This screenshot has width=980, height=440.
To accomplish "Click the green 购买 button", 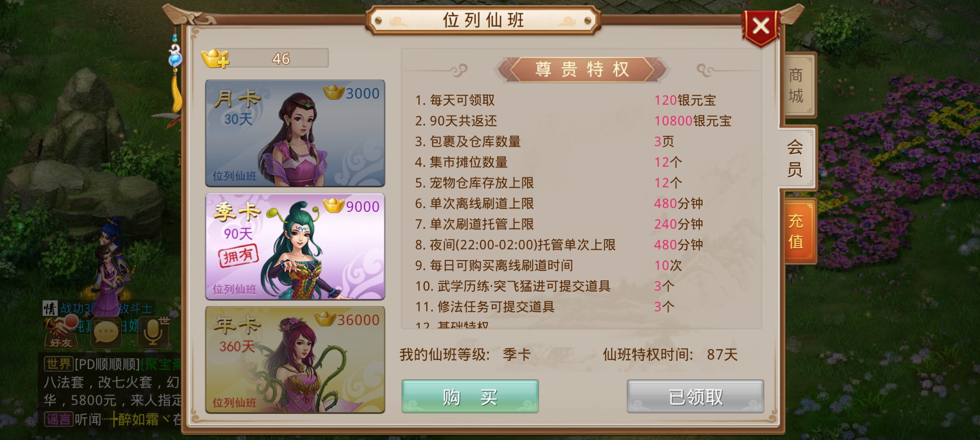I will [x=470, y=397].
